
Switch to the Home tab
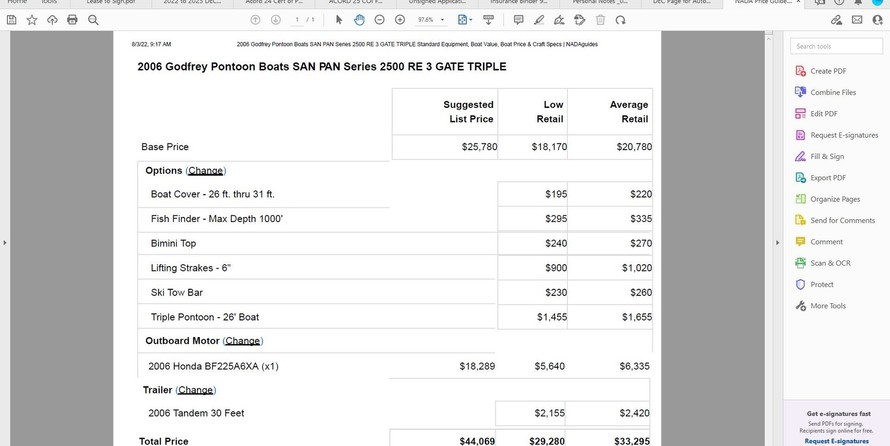[x=17, y=3]
